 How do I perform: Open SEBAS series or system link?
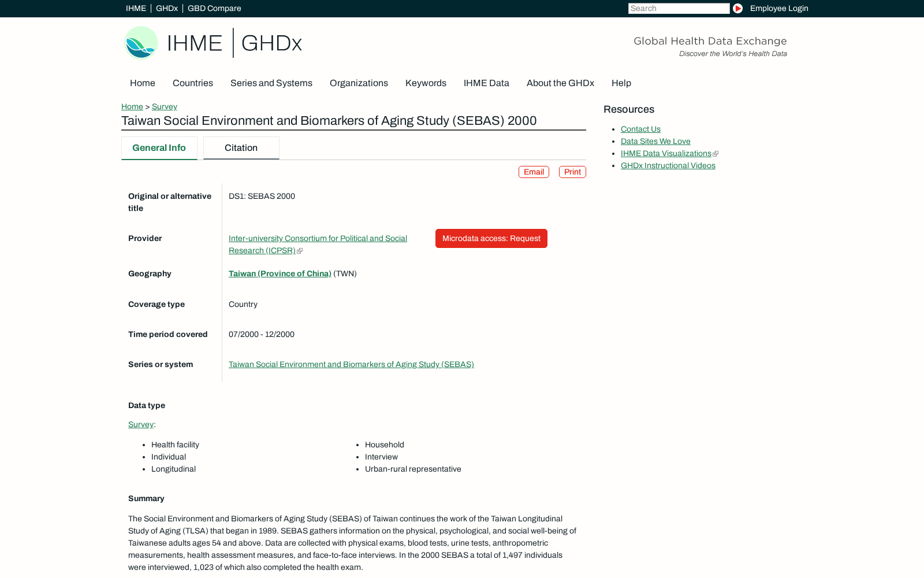pyautogui.click(x=351, y=365)
